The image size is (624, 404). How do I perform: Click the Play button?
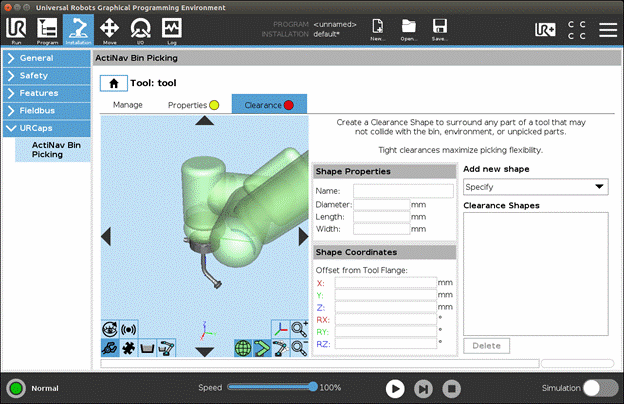(x=395, y=388)
